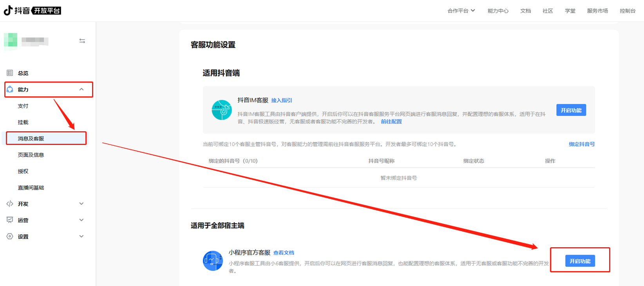This screenshot has width=644, height=286.
Task: Open the 查看文档 link
Action: pos(284,253)
